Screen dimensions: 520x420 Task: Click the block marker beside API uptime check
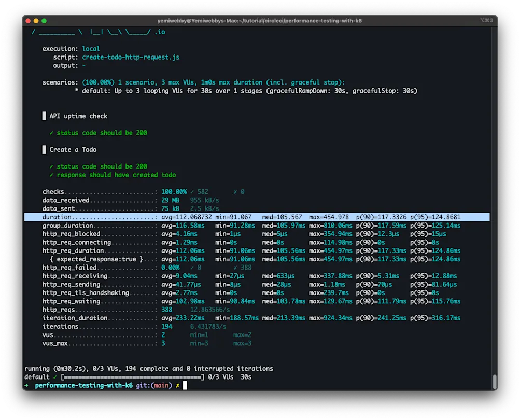pos(44,116)
